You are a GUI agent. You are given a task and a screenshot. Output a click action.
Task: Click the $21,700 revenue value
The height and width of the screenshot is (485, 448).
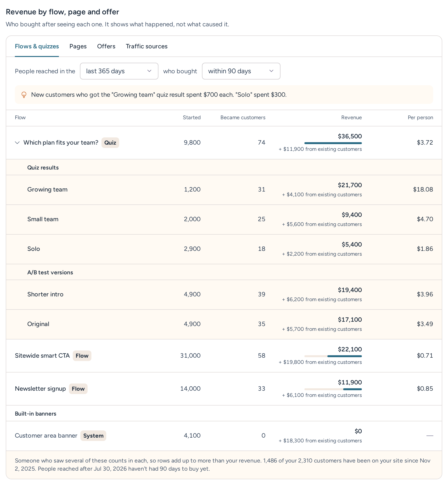(x=350, y=185)
